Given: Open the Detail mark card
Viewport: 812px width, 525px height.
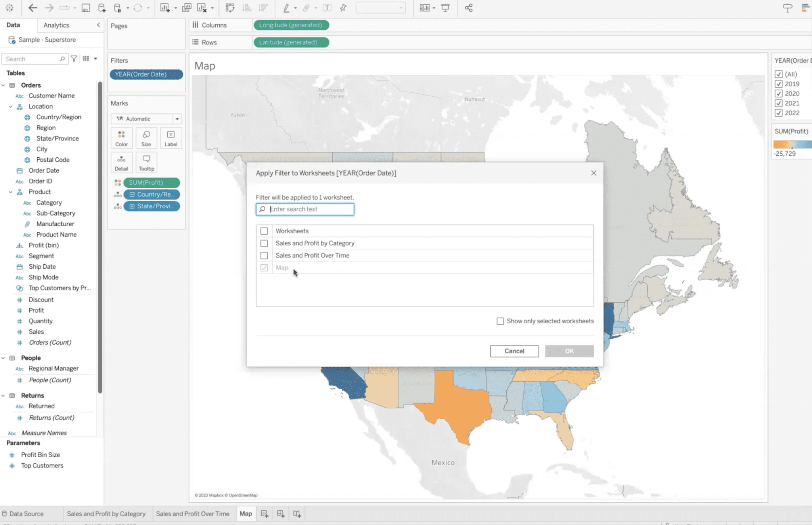Looking at the screenshot, I should pyautogui.click(x=122, y=162).
